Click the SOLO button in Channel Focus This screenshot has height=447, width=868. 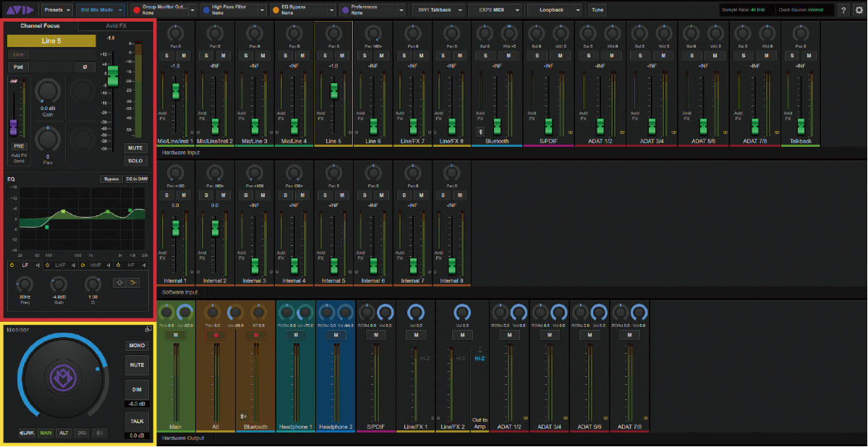click(135, 161)
